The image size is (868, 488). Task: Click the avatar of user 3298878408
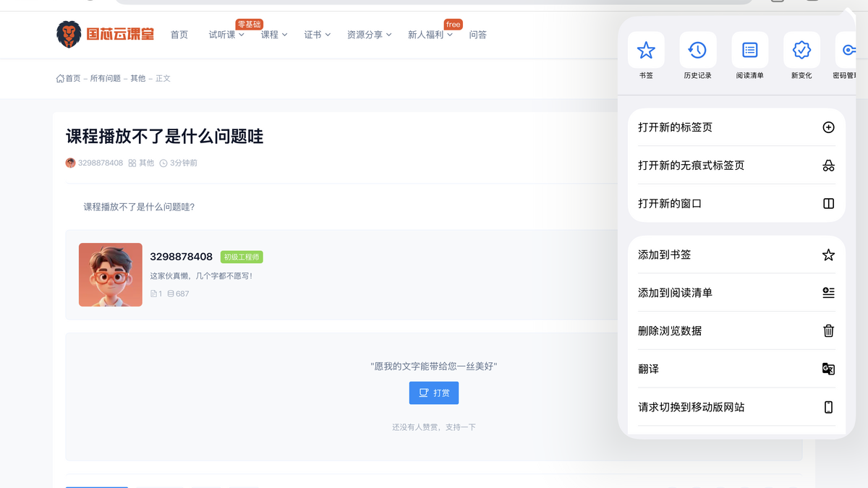coord(110,275)
